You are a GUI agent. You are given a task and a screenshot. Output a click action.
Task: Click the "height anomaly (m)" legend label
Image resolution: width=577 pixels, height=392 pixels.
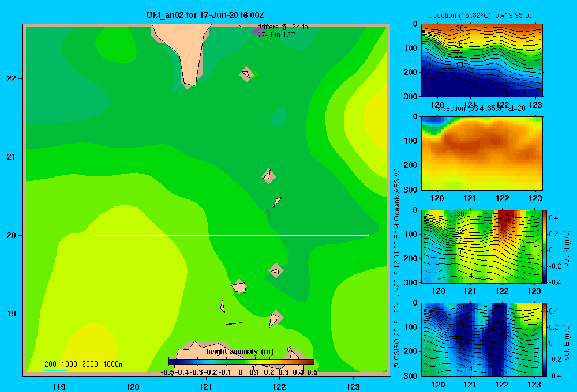point(240,352)
